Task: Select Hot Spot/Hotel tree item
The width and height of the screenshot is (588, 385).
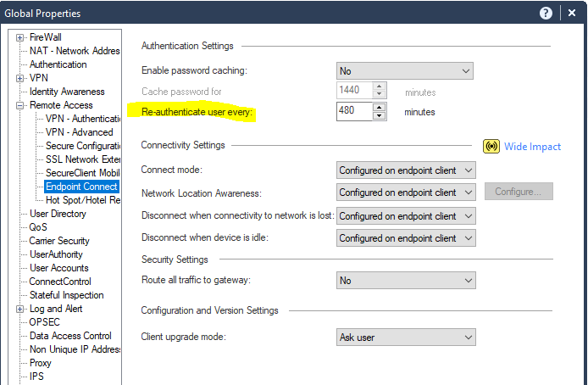Action: [x=82, y=200]
